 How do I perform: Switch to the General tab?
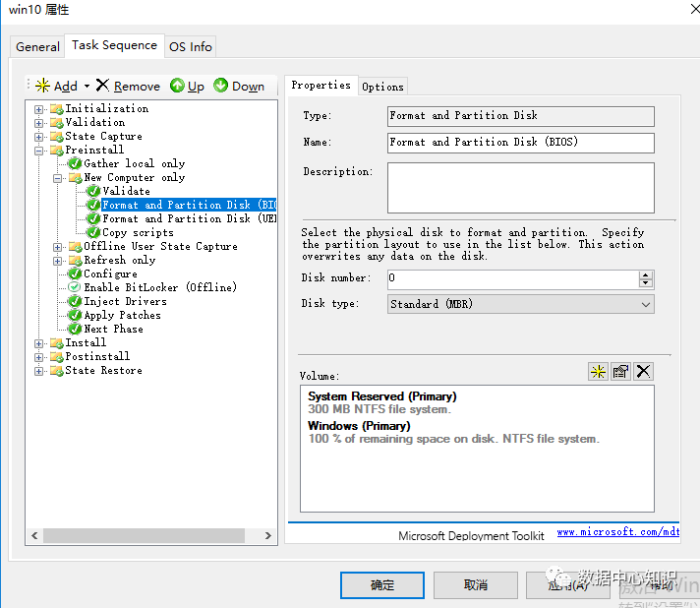37,46
